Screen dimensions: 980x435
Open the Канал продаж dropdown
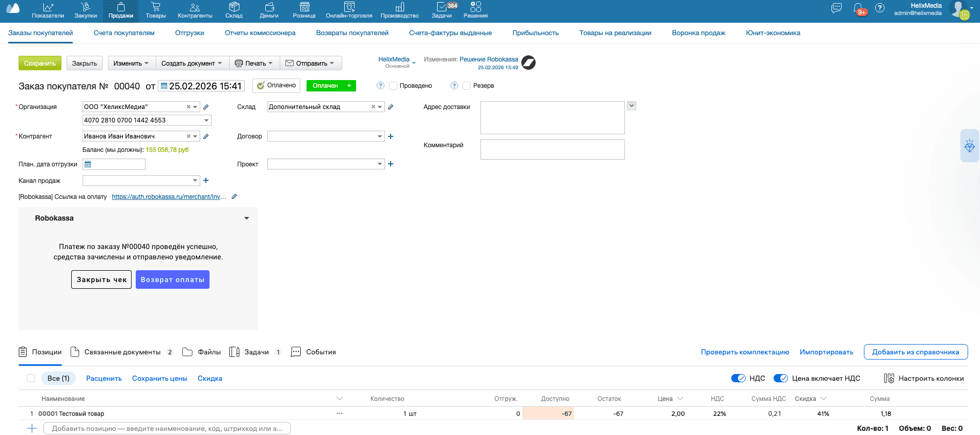(195, 180)
